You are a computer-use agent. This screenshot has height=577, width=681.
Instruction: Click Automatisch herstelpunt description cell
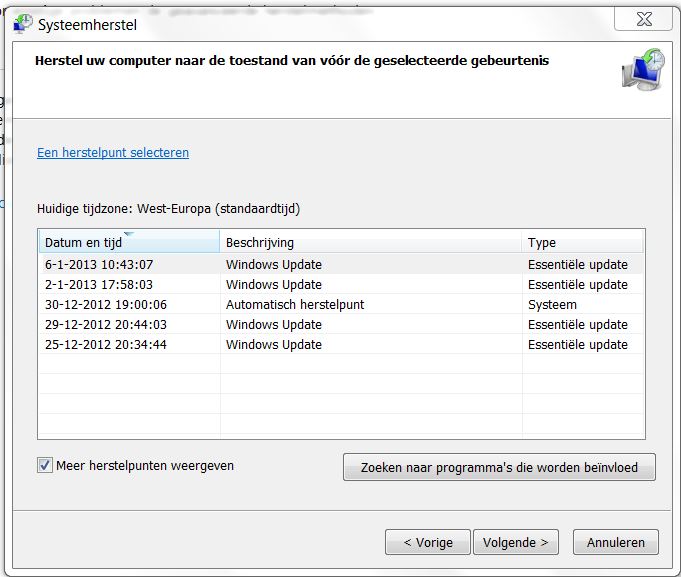(295, 304)
